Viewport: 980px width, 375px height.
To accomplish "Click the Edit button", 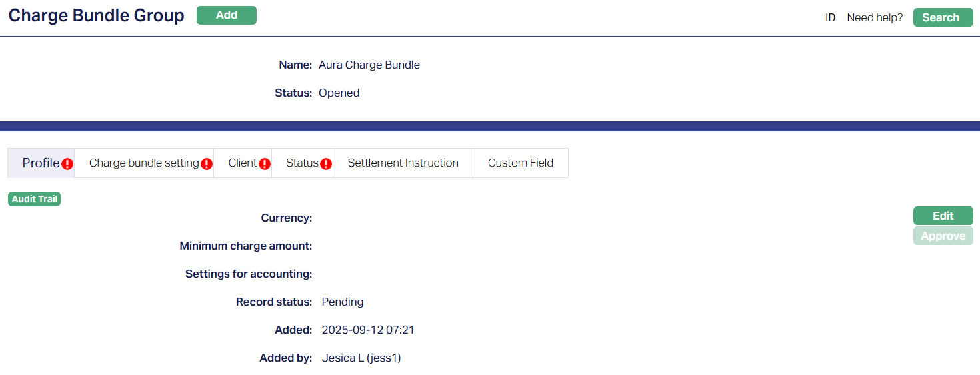I will [x=943, y=216].
